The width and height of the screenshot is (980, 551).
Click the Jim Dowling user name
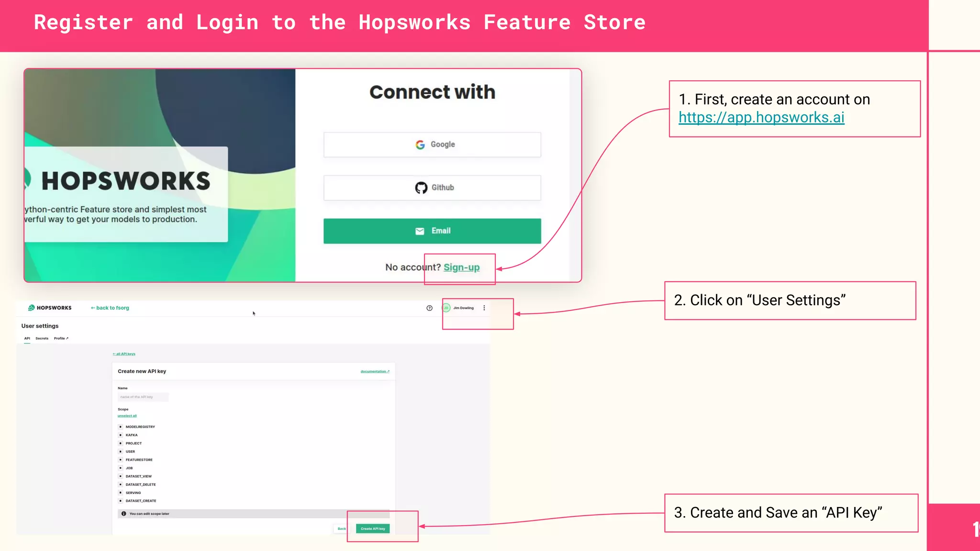[464, 308]
